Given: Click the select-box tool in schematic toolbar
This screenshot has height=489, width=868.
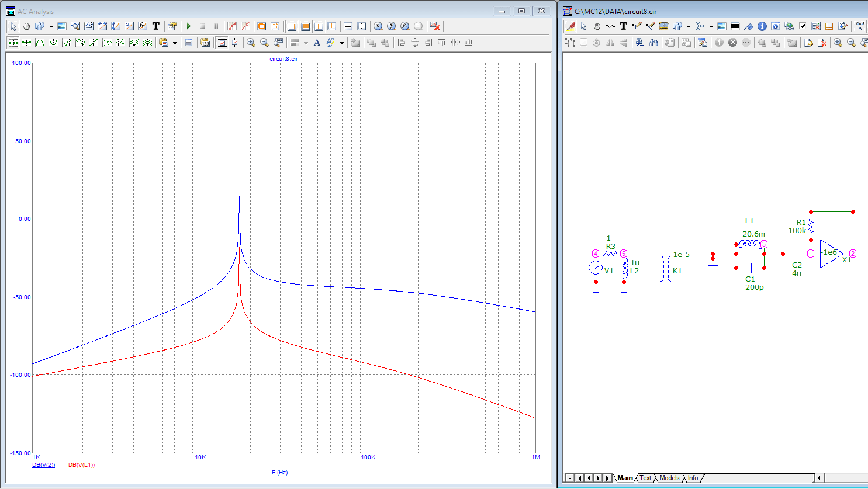Looking at the screenshot, I should (x=570, y=43).
